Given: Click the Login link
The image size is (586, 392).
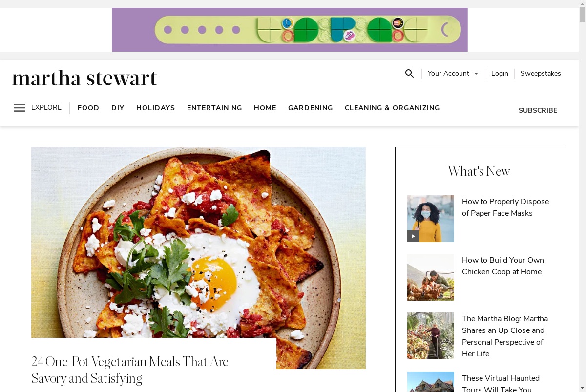Looking at the screenshot, I should tap(500, 74).
